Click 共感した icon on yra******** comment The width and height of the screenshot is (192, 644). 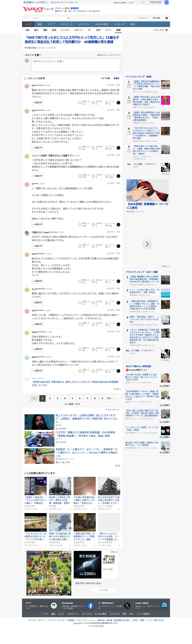click(x=80, y=148)
